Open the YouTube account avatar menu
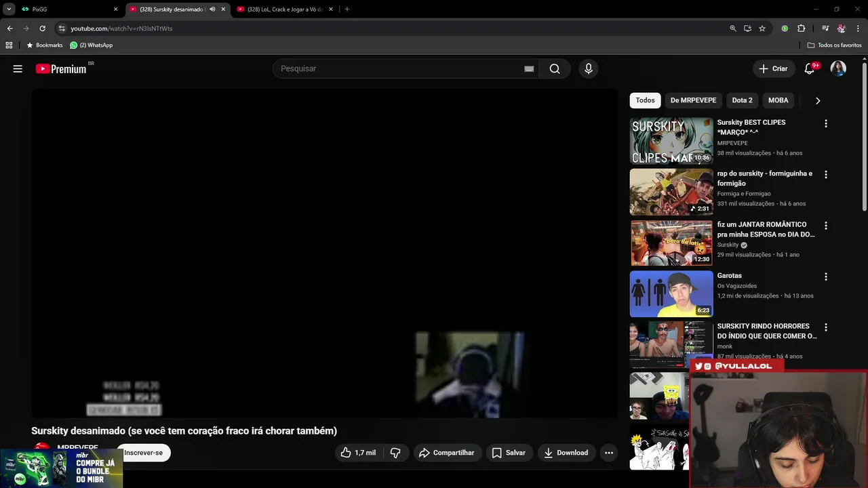The width and height of the screenshot is (868, 488). point(838,68)
